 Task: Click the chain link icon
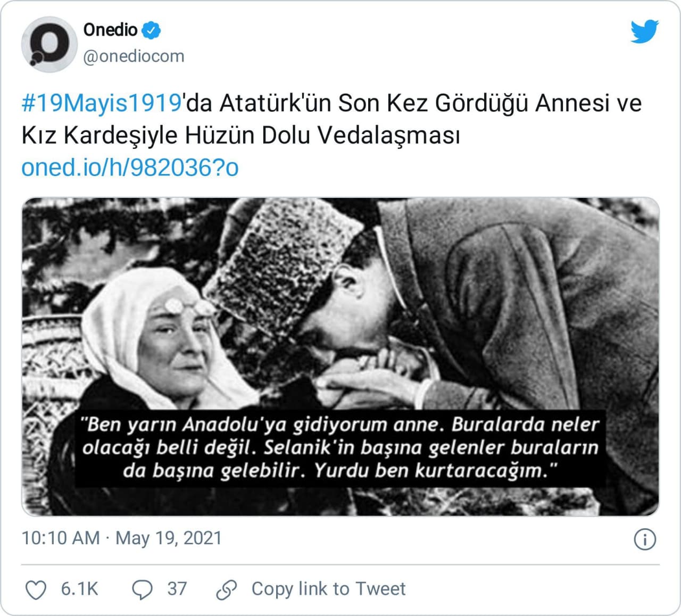[227, 590]
